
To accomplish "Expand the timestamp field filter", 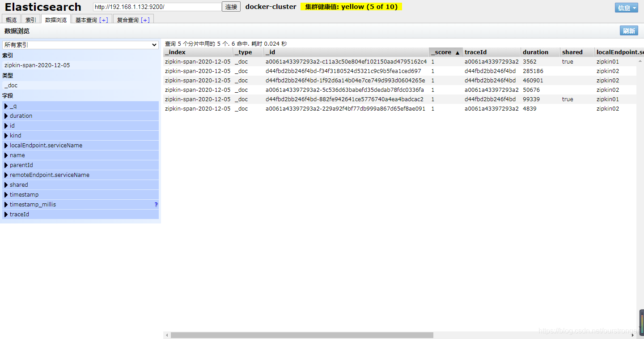I will tap(80, 195).
